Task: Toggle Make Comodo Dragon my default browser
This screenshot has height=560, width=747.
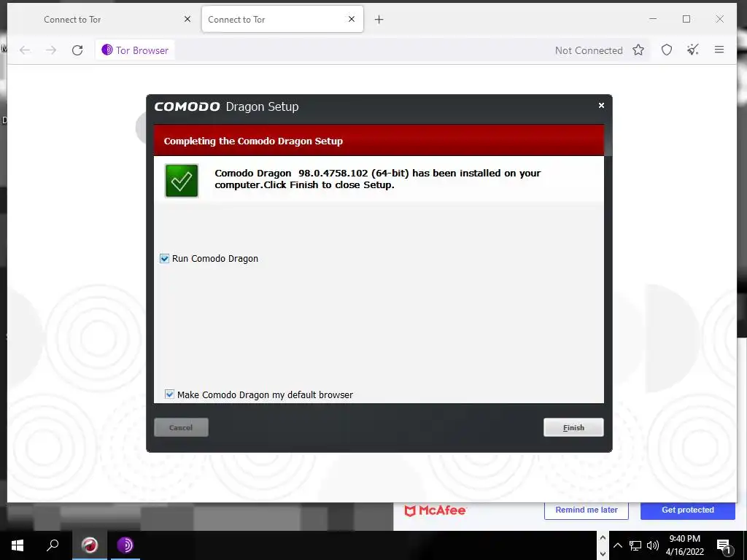Action: (169, 394)
